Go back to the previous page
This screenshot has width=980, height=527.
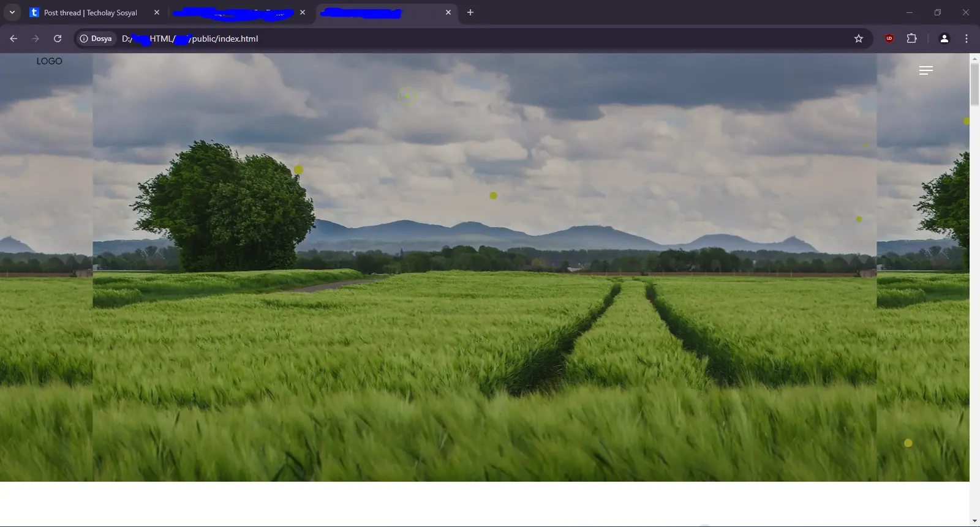coord(13,39)
